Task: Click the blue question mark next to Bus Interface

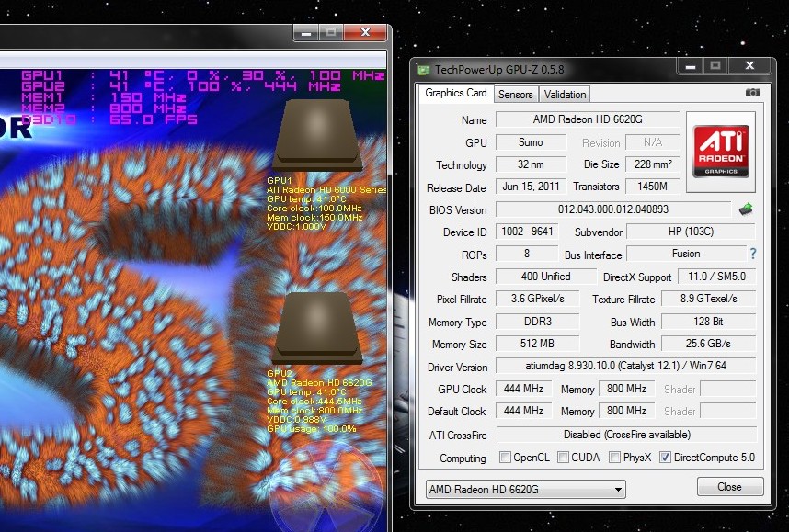Action: click(753, 255)
